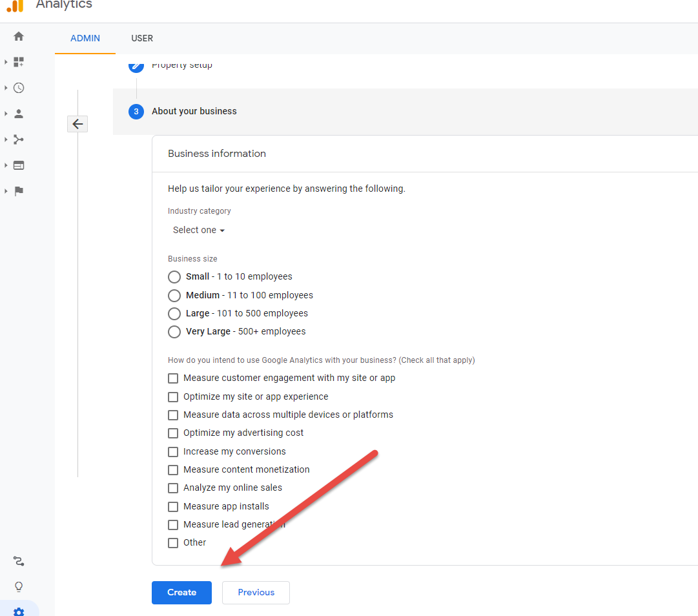Check Optimize my advertising cost

173,433
